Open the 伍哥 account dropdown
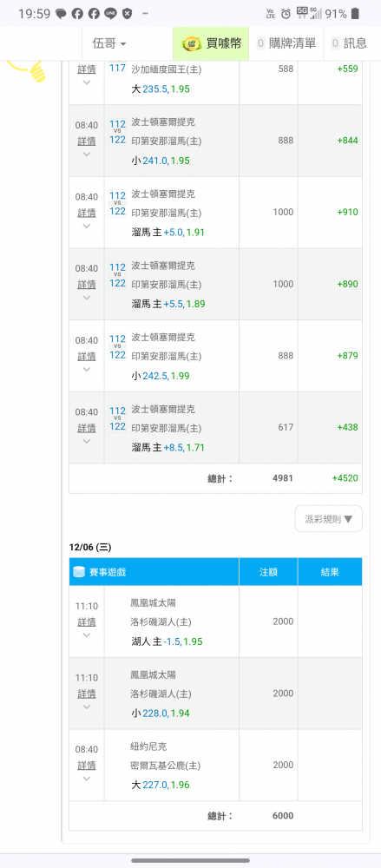This screenshot has width=381, height=868. click(109, 43)
